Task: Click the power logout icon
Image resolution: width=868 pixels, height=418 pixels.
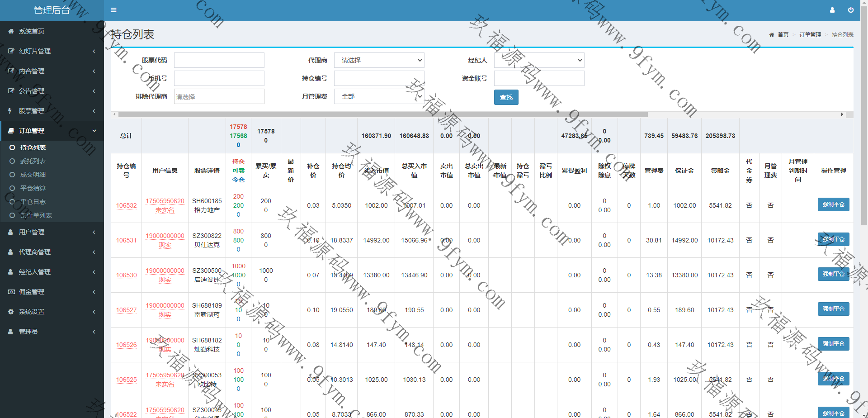Action: pos(850,10)
